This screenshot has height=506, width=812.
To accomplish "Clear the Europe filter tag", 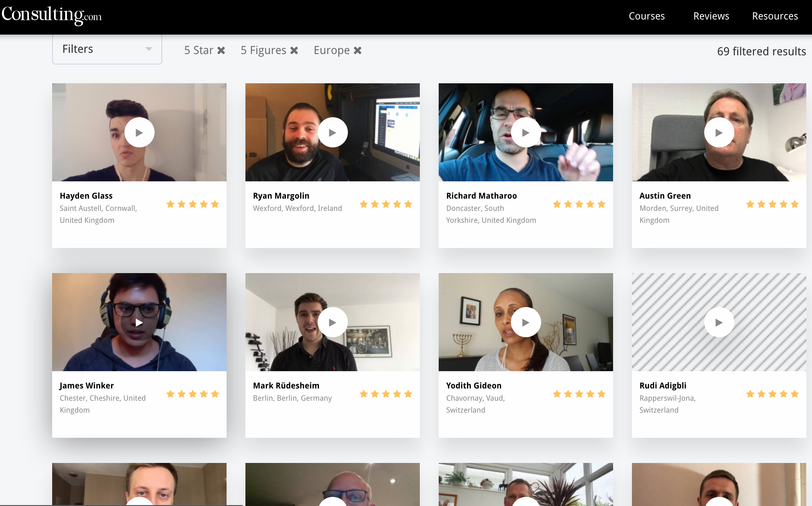I will [x=358, y=51].
